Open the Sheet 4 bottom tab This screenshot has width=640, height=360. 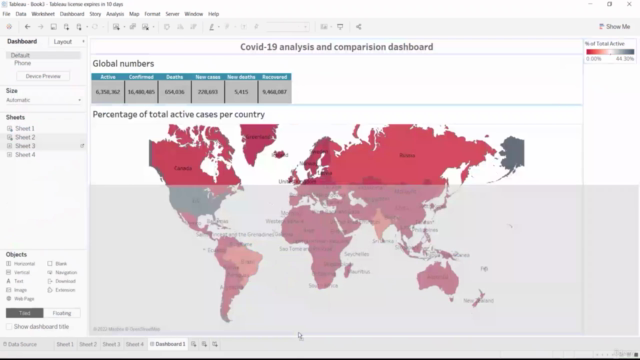[x=135, y=344]
